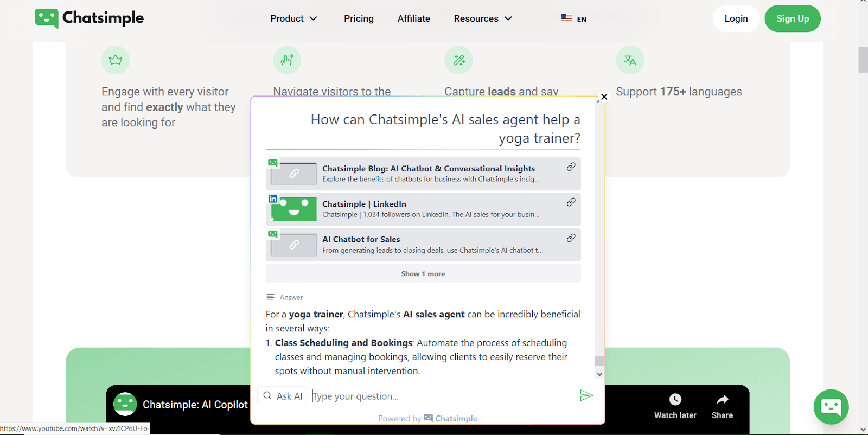Click link icon on AI Chatbot for Sales
The height and width of the screenshot is (435, 868).
tap(571, 238)
